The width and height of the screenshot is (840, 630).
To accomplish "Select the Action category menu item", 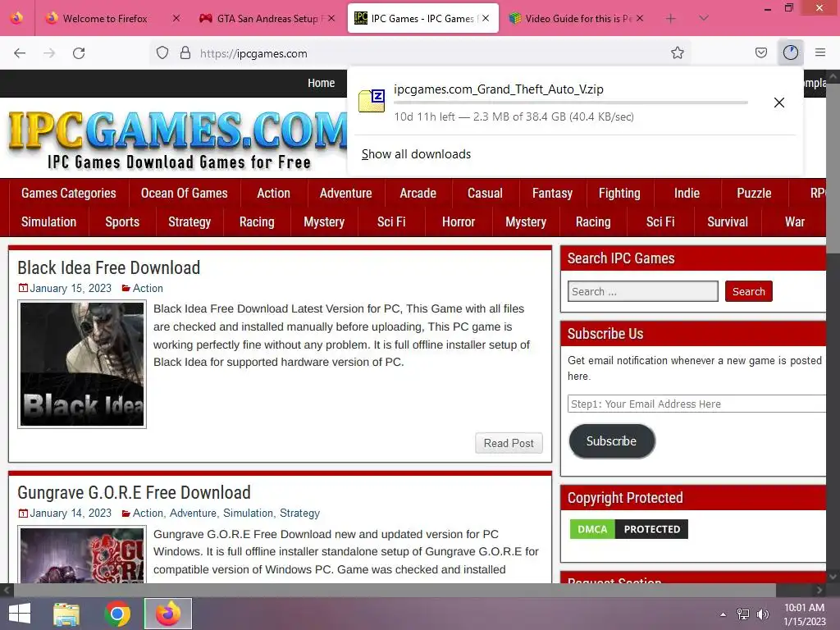I will pyautogui.click(x=273, y=194).
